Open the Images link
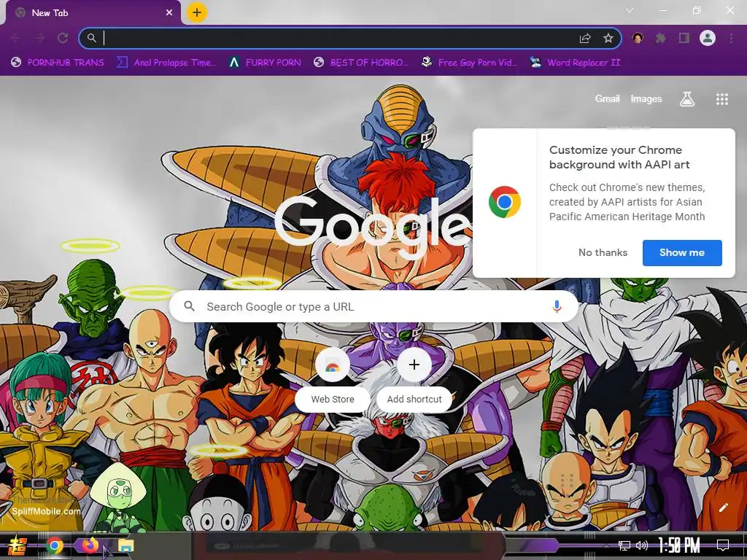 click(646, 99)
